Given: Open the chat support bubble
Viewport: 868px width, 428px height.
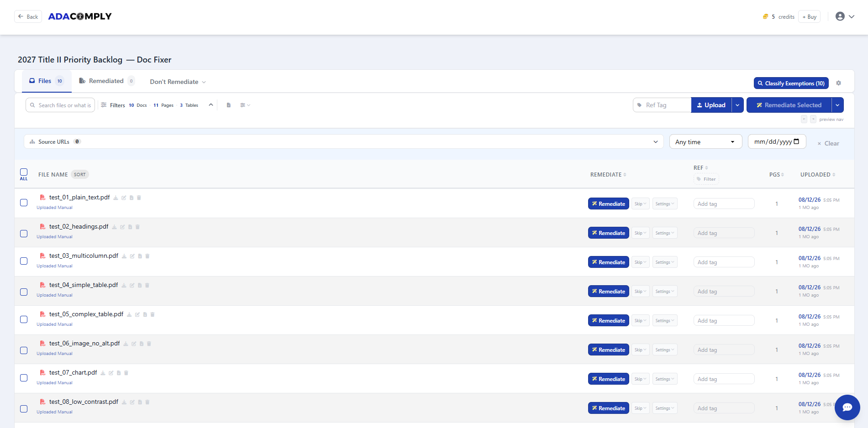Looking at the screenshot, I should click(x=847, y=407).
